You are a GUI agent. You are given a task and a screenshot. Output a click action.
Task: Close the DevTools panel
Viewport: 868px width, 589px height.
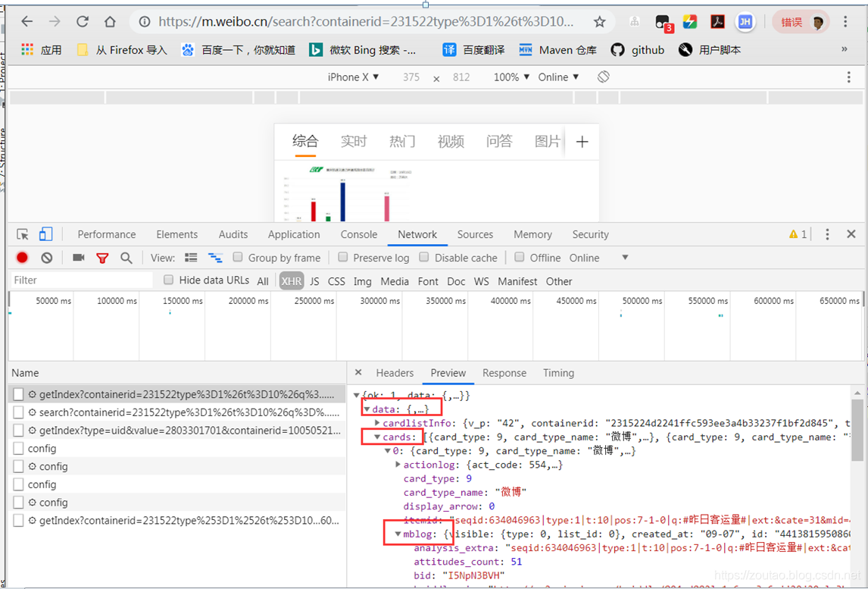coord(851,233)
